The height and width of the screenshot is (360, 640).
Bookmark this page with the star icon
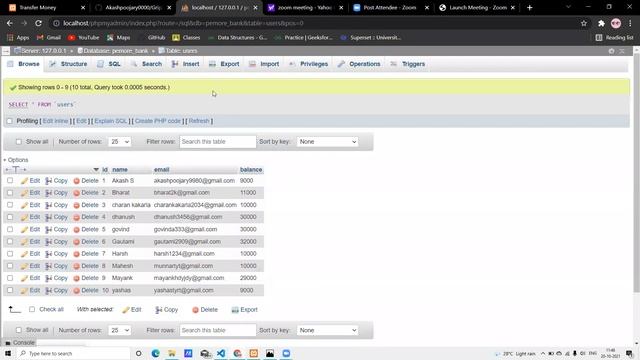584,23
